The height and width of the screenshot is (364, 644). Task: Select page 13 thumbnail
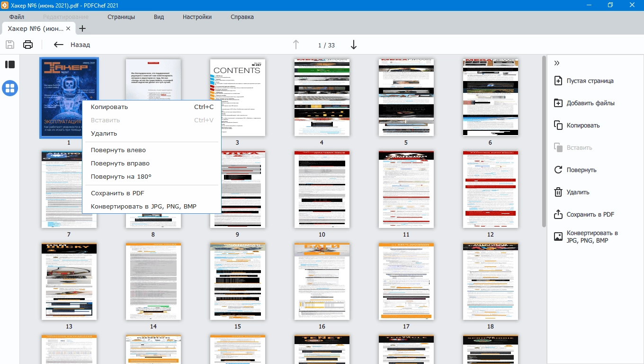pos(69,282)
